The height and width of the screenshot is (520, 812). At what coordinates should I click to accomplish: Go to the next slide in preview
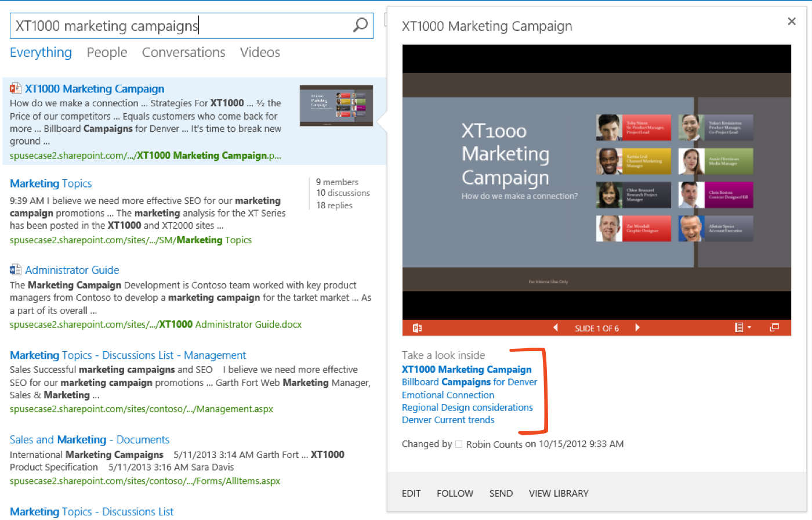[x=637, y=328]
